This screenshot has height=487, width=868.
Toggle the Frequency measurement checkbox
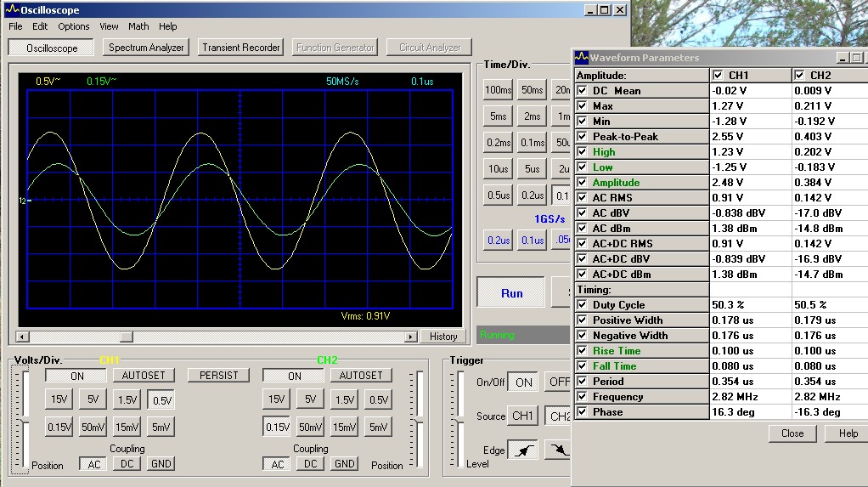[582, 397]
